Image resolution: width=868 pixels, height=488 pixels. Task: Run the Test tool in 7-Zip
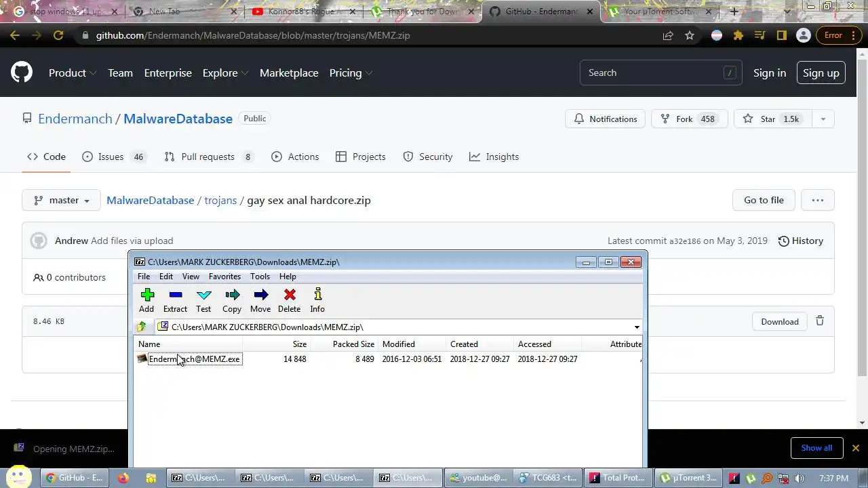[203, 295]
